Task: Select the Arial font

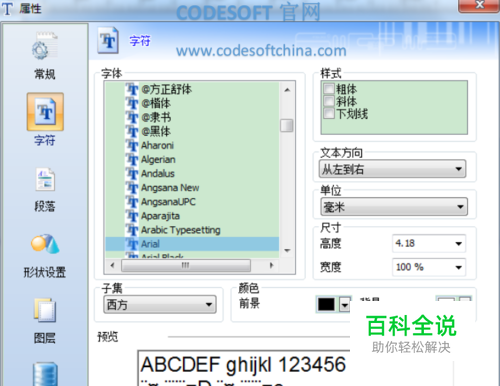Action: pos(150,244)
